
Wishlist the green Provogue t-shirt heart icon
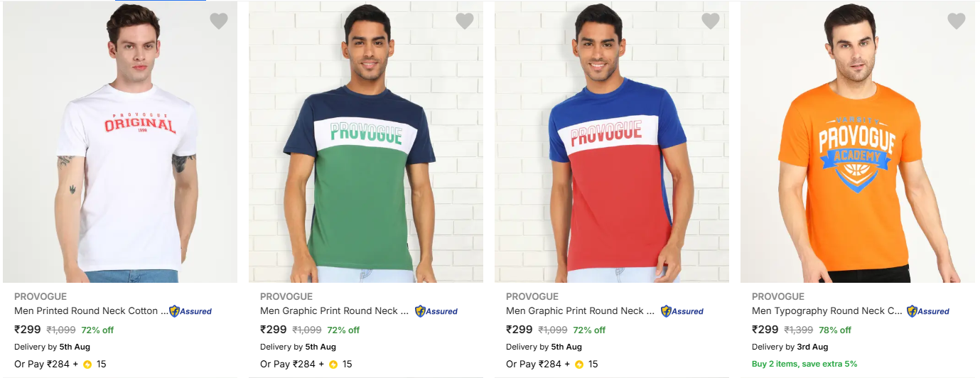pos(465,21)
